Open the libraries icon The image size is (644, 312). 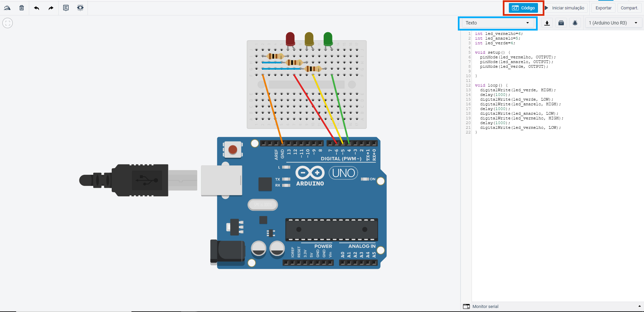click(x=561, y=23)
